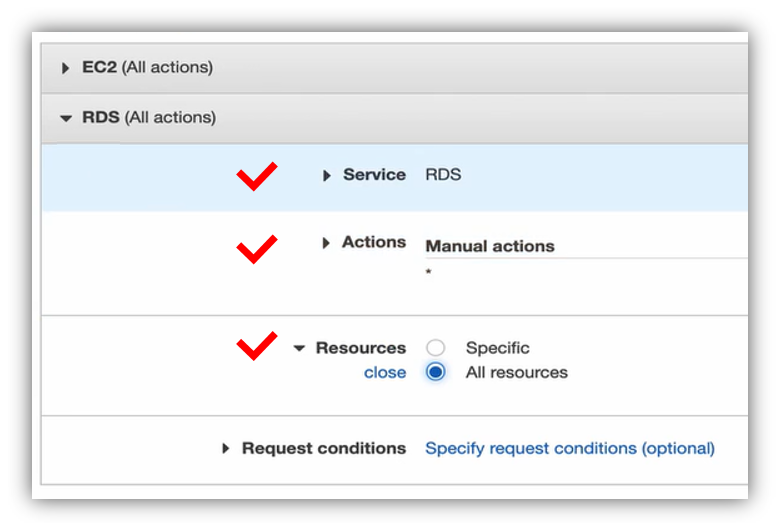Click the asterisk under Manual actions
The image size is (780, 531).
click(429, 272)
